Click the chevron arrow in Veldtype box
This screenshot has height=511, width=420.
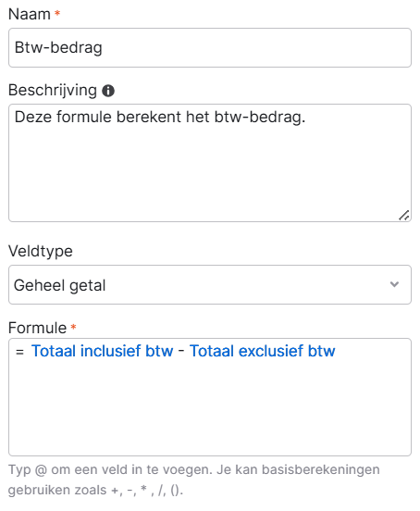(x=394, y=284)
